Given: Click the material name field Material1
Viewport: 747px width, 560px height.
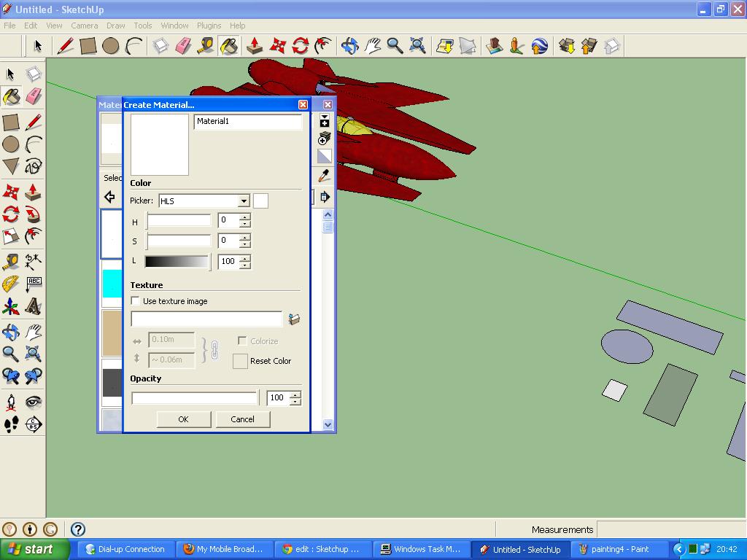Looking at the screenshot, I should tap(248, 122).
